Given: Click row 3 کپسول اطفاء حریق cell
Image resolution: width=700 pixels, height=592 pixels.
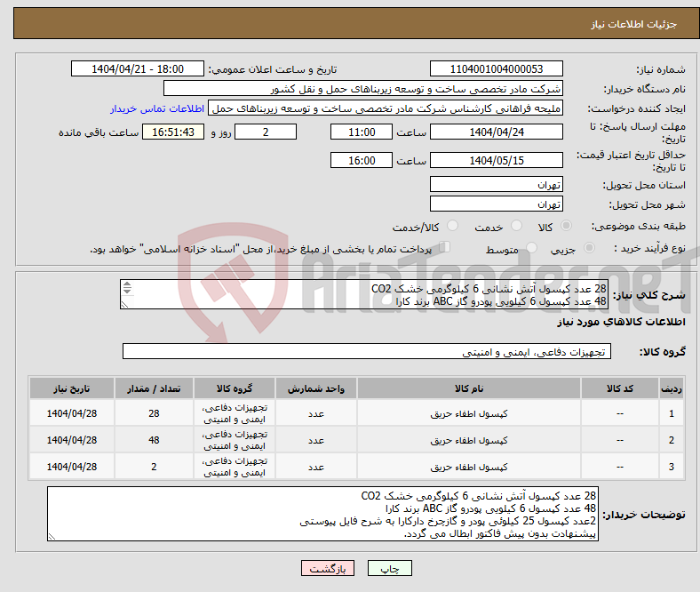Looking at the screenshot, I should (x=469, y=467).
